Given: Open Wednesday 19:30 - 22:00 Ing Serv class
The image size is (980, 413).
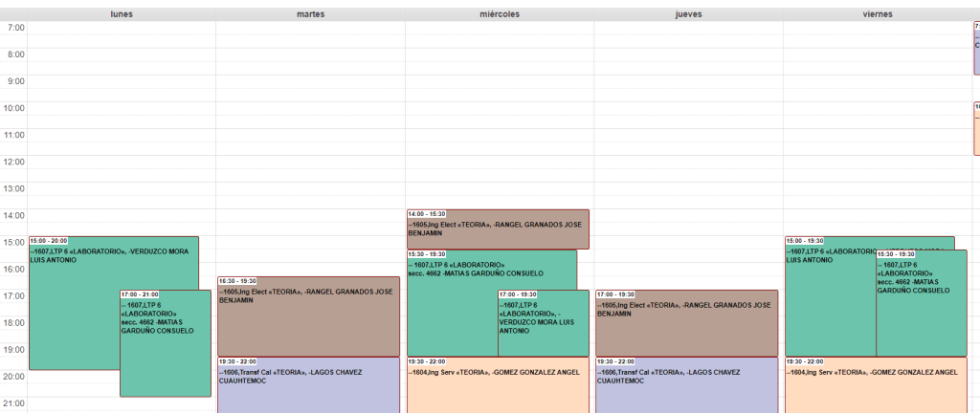Looking at the screenshot, I should coord(498,387).
